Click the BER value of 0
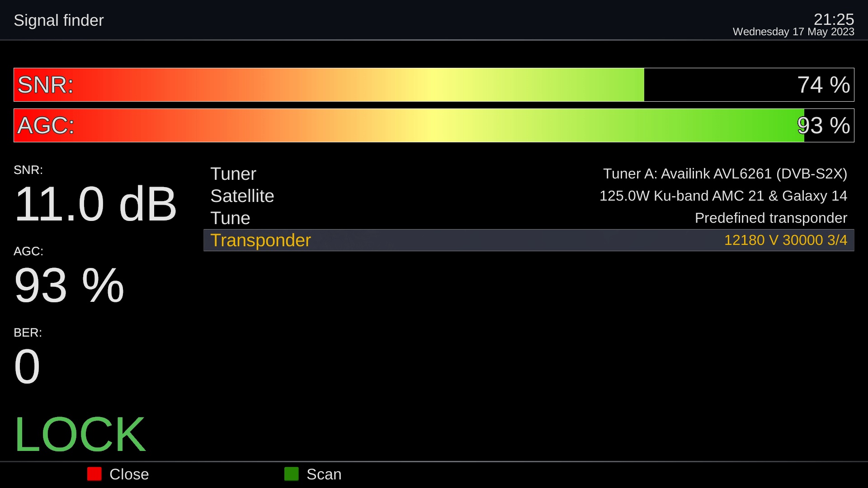Viewport: 868px width, 488px height. point(27,366)
